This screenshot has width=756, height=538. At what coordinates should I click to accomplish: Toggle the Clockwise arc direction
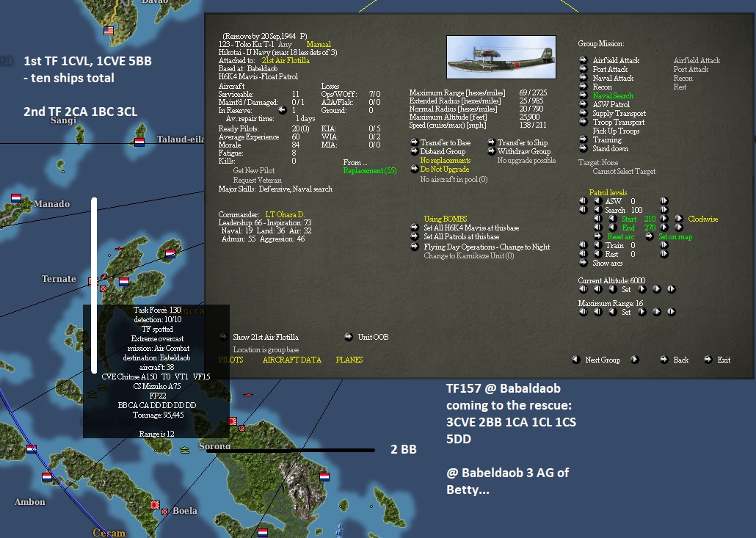(702, 219)
